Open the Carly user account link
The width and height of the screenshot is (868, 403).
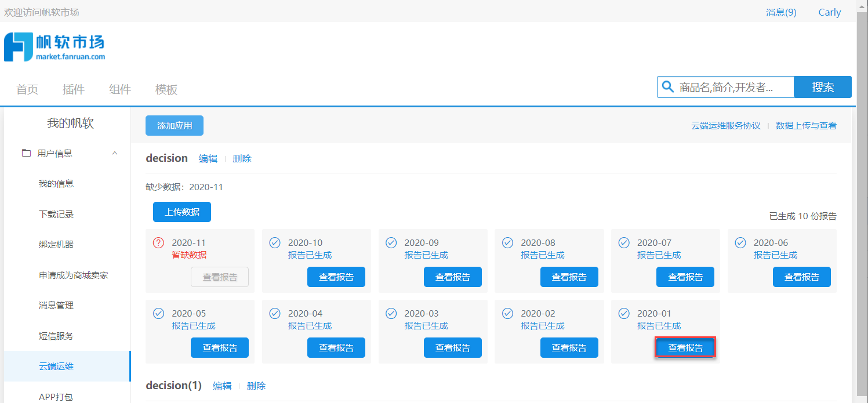click(x=830, y=12)
